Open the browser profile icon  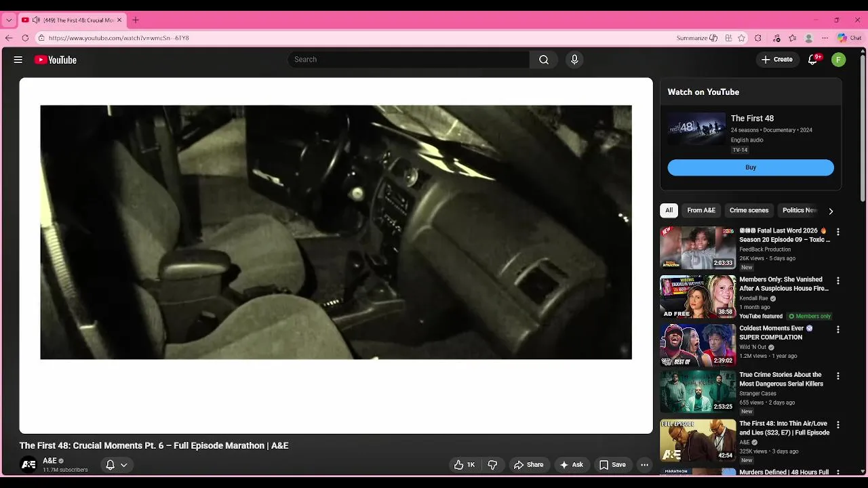click(x=809, y=38)
